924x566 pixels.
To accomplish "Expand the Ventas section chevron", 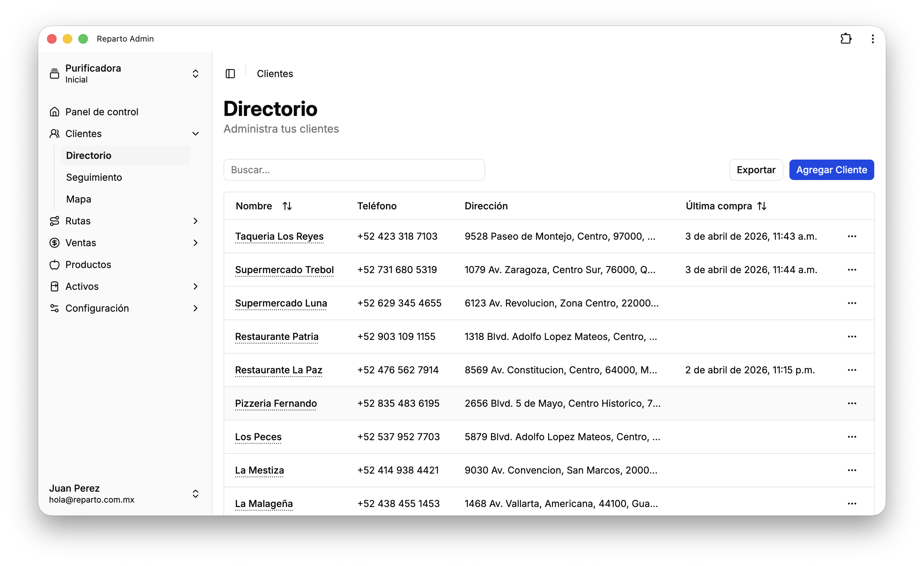I will [195, 243].
